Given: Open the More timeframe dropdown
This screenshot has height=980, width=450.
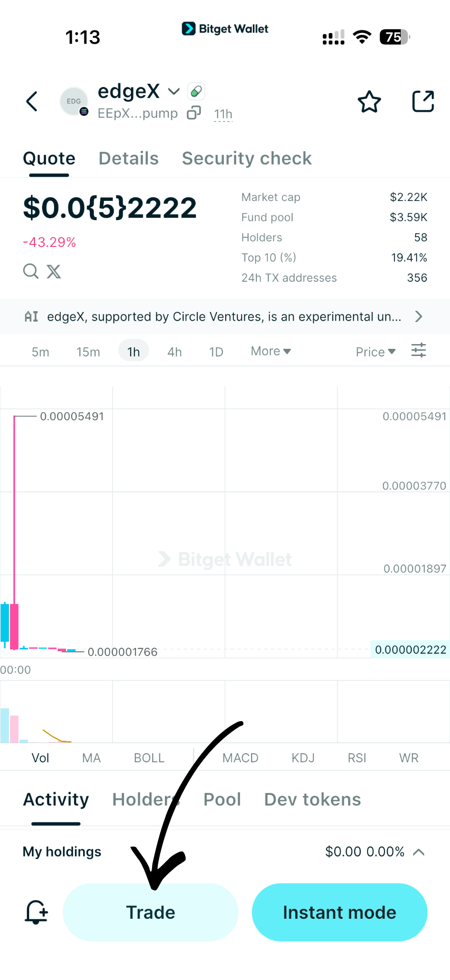Looking at the screenshot, I should [x=270, y=351].
